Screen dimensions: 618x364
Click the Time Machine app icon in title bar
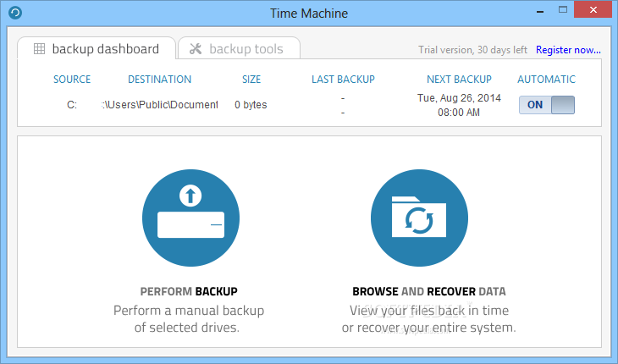pyautogui.click(x=15, y=13)
